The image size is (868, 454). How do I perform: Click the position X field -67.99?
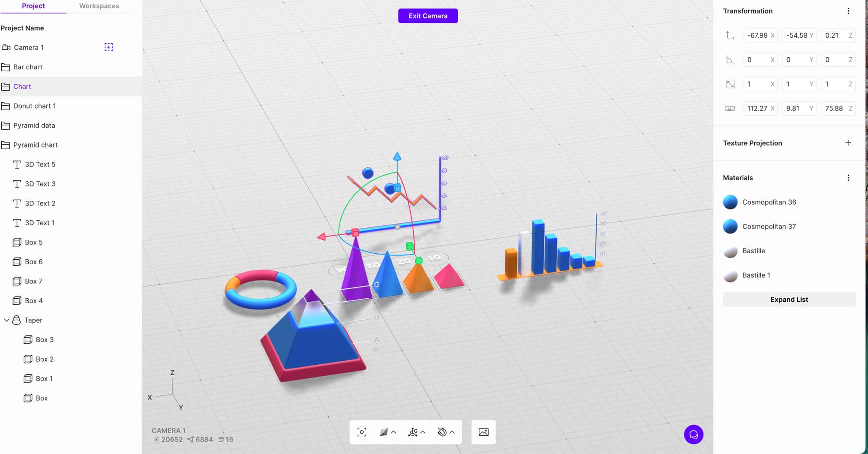click(760, 36)
